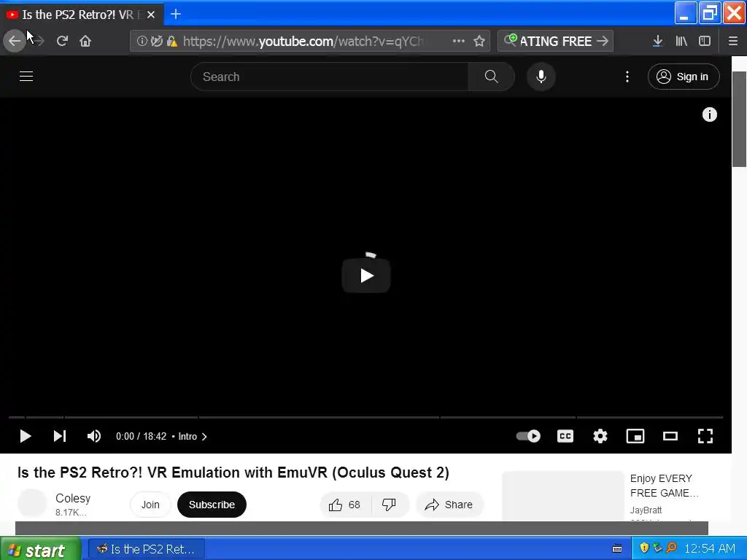Reload the page with the refresh icon
This screenshot has width=747, height=560.
[62, 41]
